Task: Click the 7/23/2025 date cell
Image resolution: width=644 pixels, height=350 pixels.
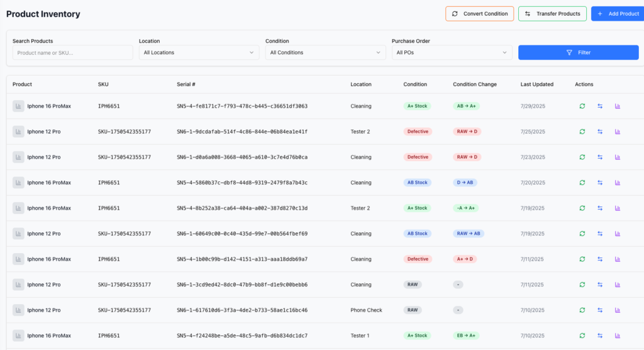Action: click(533, 157)
